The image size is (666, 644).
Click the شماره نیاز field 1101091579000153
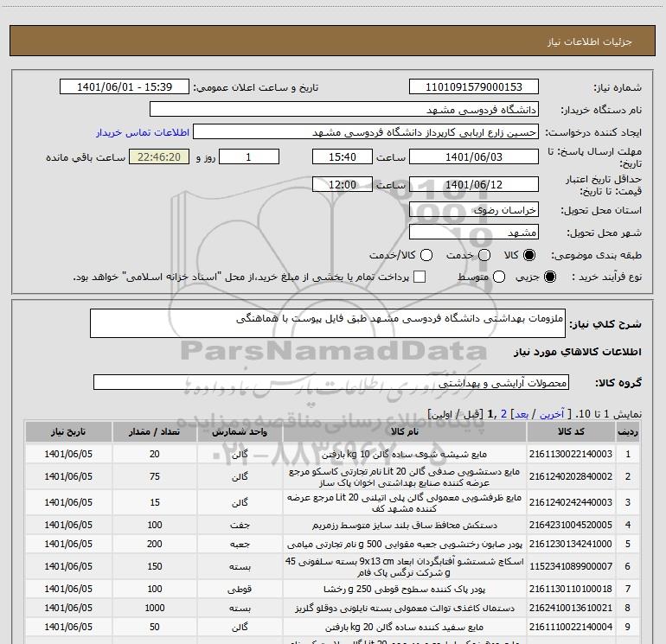click(474, 87)
